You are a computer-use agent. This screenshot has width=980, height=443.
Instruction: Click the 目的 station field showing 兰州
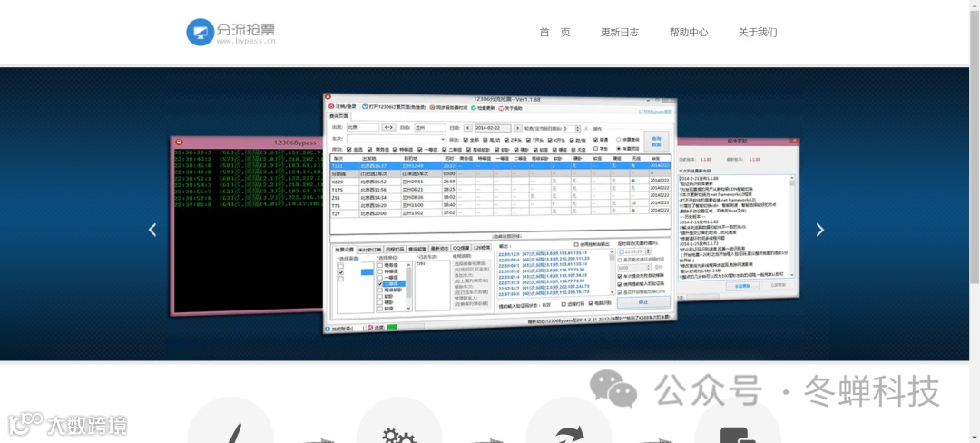[x=428, y=127]
